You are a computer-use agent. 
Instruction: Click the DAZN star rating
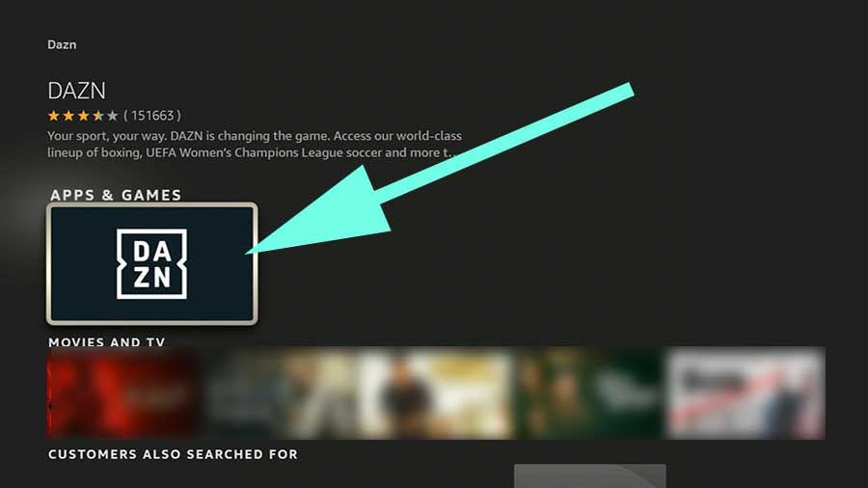click(x=83, y=116)
